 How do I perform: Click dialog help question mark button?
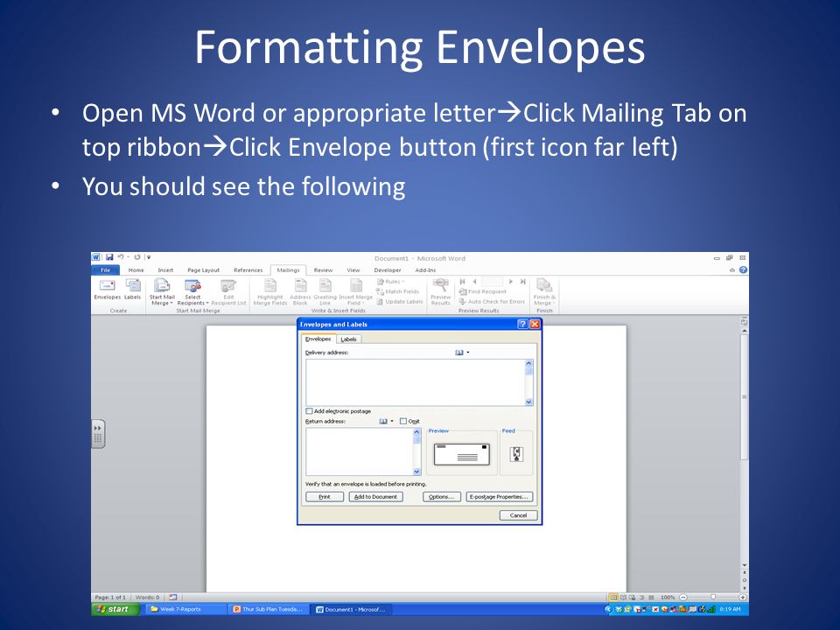[x=523, y=324]
